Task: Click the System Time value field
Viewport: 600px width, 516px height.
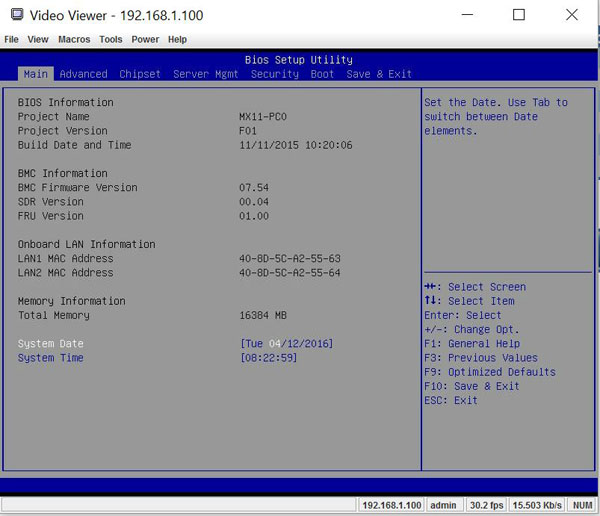Action: tap(269, 358)
